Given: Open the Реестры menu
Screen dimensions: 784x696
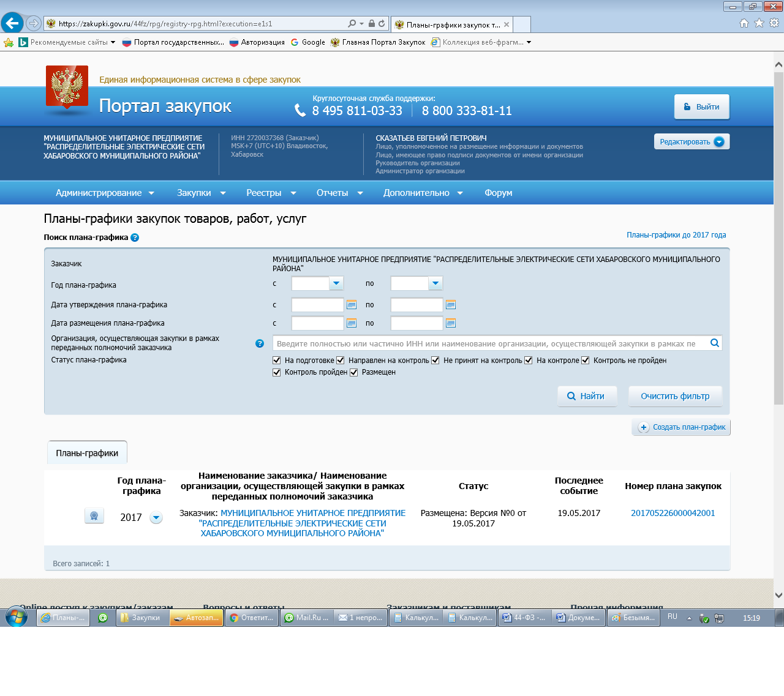Looking at the screenshot, I should point(271,193).
